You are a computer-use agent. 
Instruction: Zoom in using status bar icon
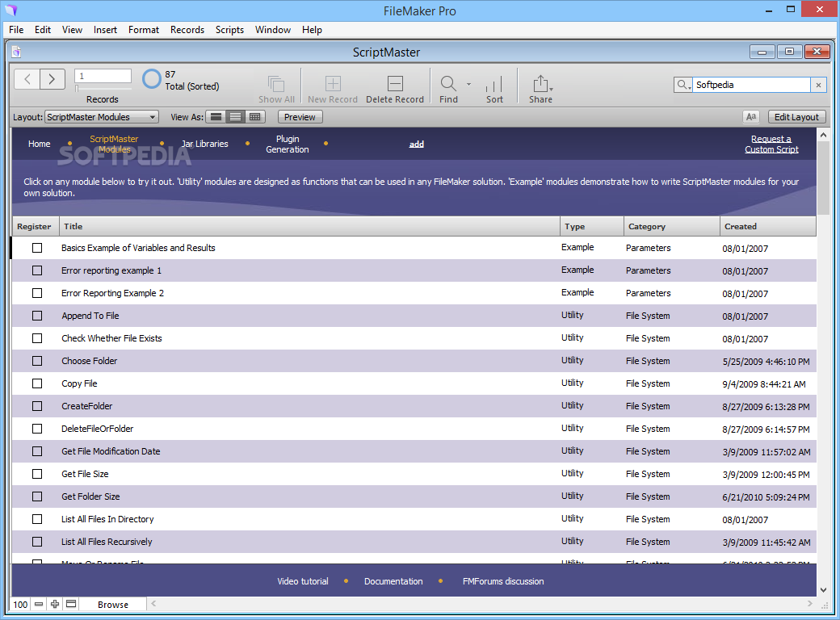[x=55, y=604]
